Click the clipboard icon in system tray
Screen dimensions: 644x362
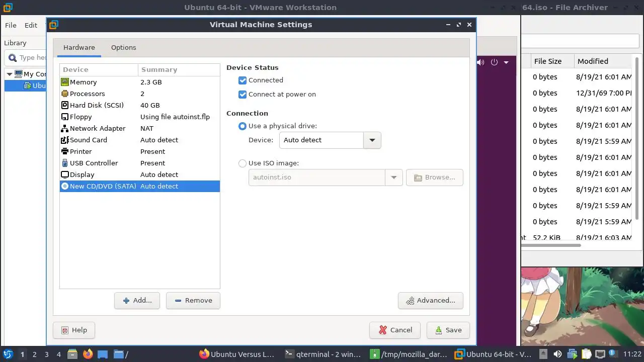click(x=586, y=354)
